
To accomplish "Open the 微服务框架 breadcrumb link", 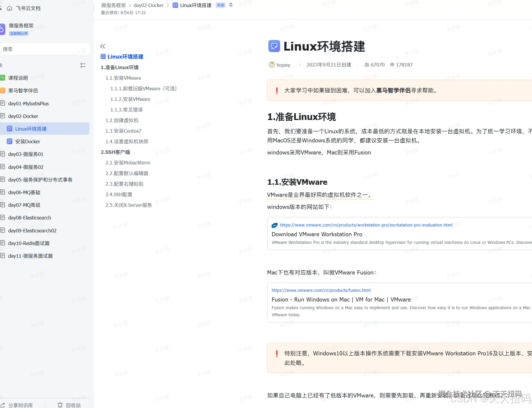I will [x=113, y=5].
